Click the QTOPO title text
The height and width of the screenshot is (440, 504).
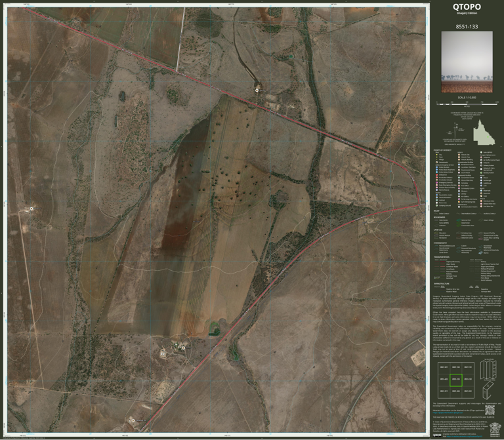coord(467,7)
